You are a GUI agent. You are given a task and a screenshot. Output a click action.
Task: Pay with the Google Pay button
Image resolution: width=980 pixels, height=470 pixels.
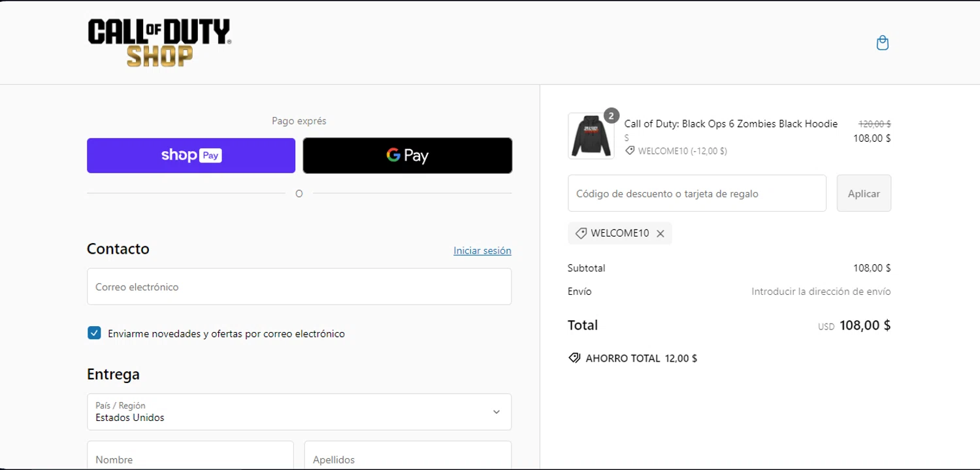click(407, 156)
